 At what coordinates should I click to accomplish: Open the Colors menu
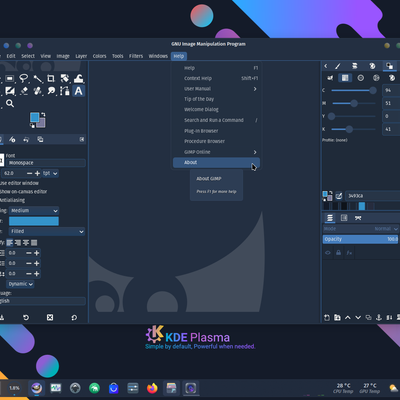point(99,56)
